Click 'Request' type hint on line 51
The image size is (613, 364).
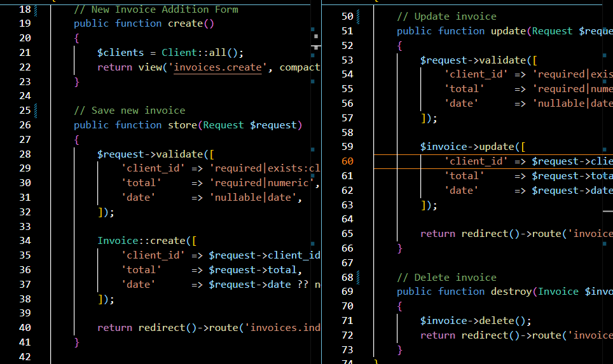[552, 31]
